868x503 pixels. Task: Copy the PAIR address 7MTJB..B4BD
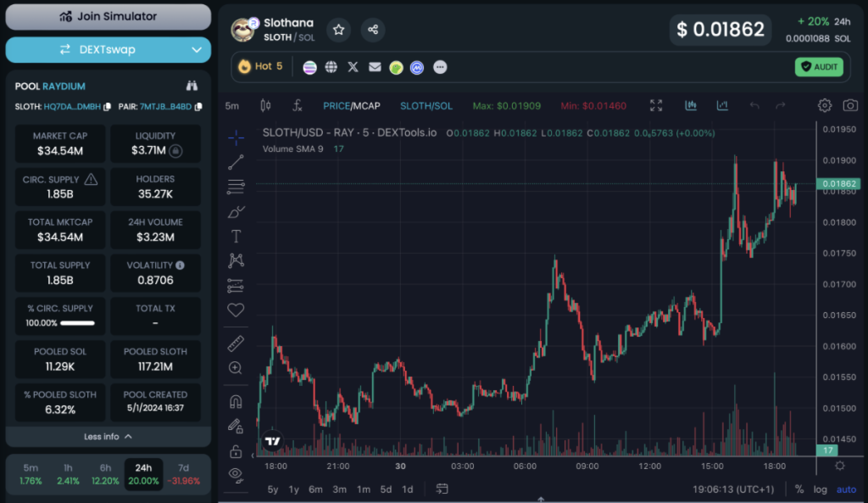(x=198, y=106)
